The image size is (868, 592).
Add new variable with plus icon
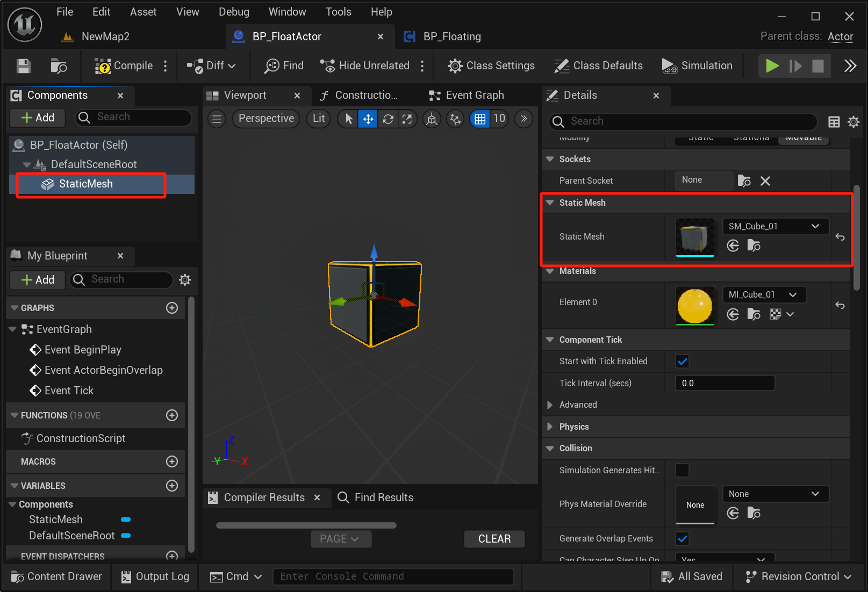[172, 486]
